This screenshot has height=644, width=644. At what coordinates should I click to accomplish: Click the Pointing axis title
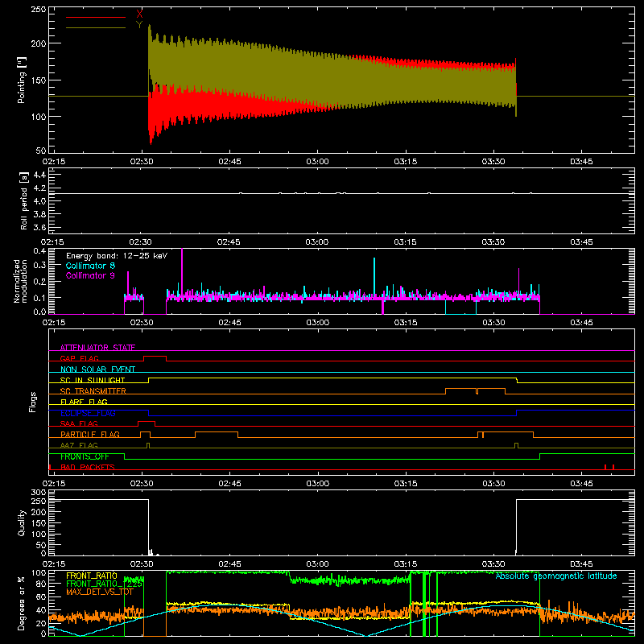point(22,80)
